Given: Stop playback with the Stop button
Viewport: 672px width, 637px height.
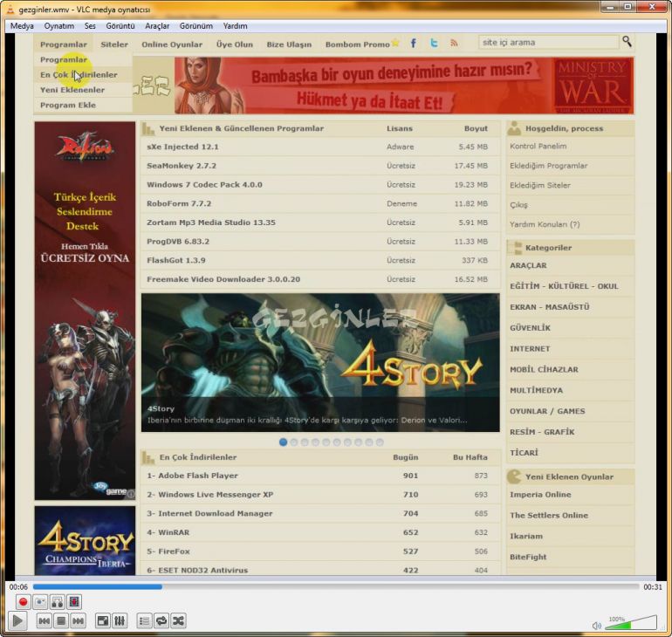Looking at the screenshot, I should click(61, 620).
